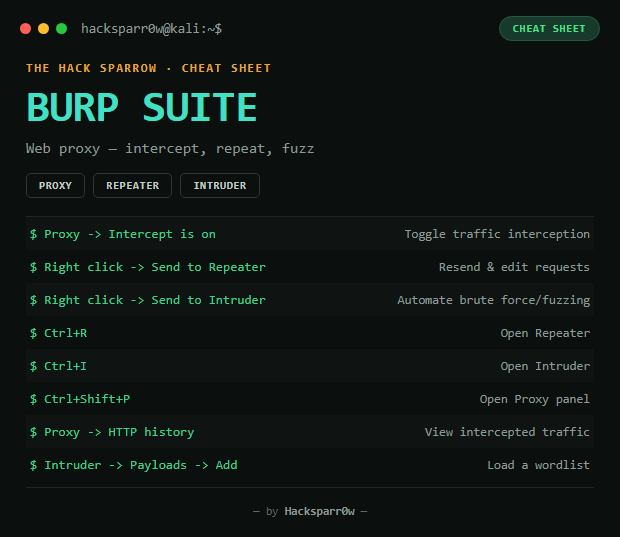Click description 'Open Proxy panel'
The height and width of the screenshot is (537, 620).
535,399
